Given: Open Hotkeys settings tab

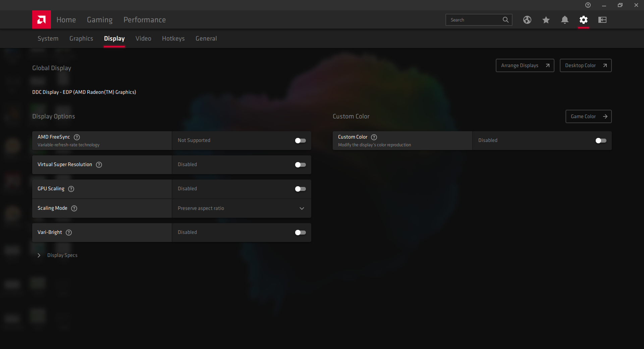Looking at the screenshot, I should 173,39.
